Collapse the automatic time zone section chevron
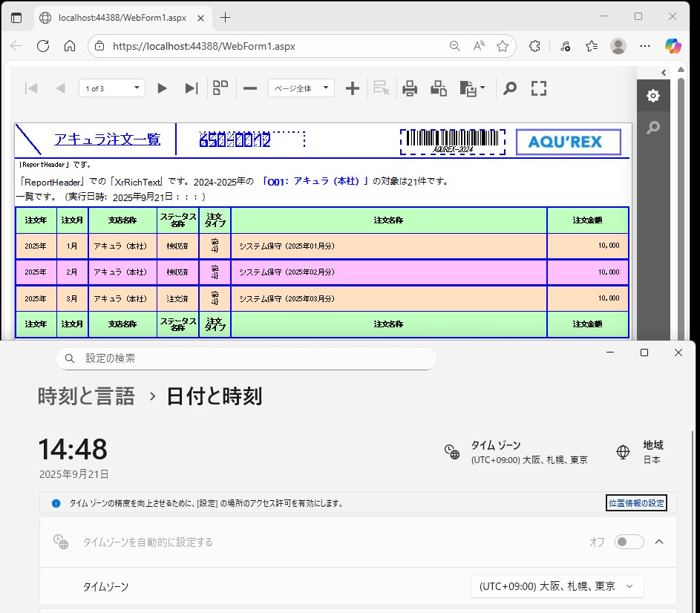The height and width of the screenshot is (613, 700). (x=659, y=542)
